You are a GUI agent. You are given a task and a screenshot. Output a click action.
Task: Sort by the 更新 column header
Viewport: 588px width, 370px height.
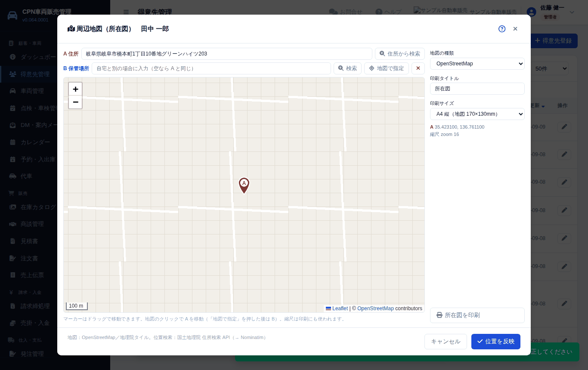538,106
